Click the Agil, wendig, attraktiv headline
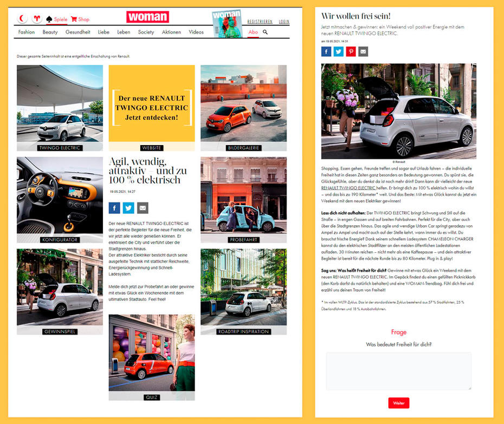This screenshot has height=424, width=504. coord(147,171)
